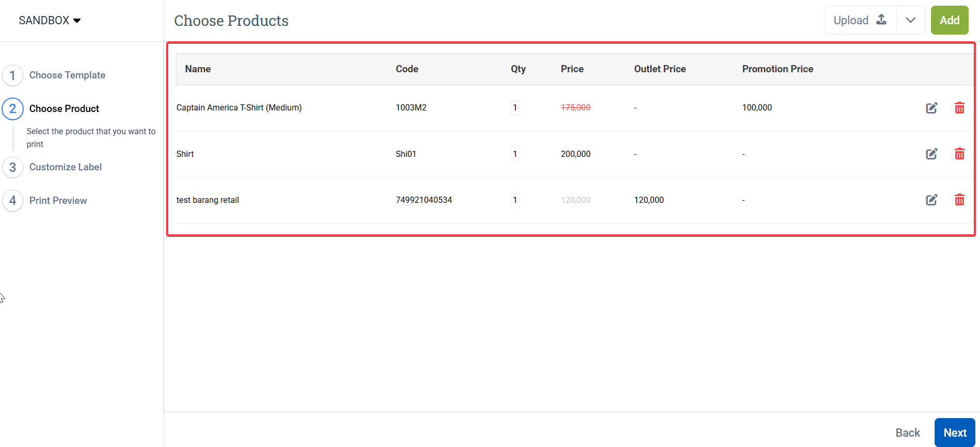This screenshot has height=447, width=980.
Task: Click the Next button
Action: 954,433
